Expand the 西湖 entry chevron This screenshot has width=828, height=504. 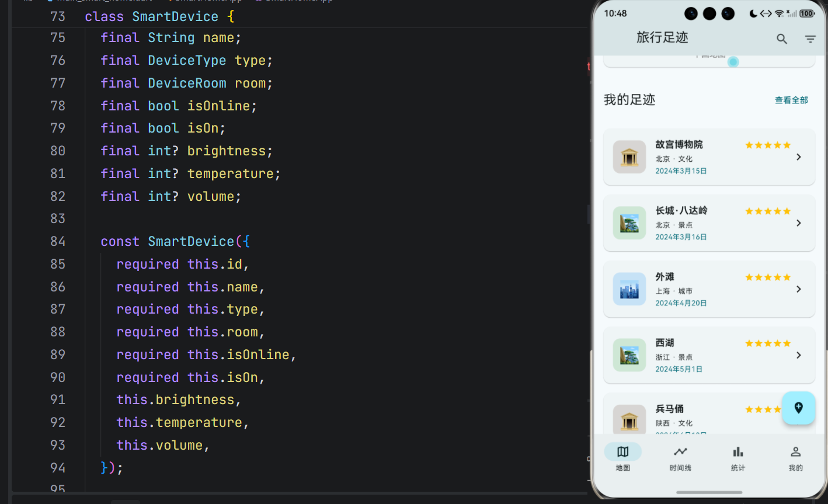(x=799, y=355)
